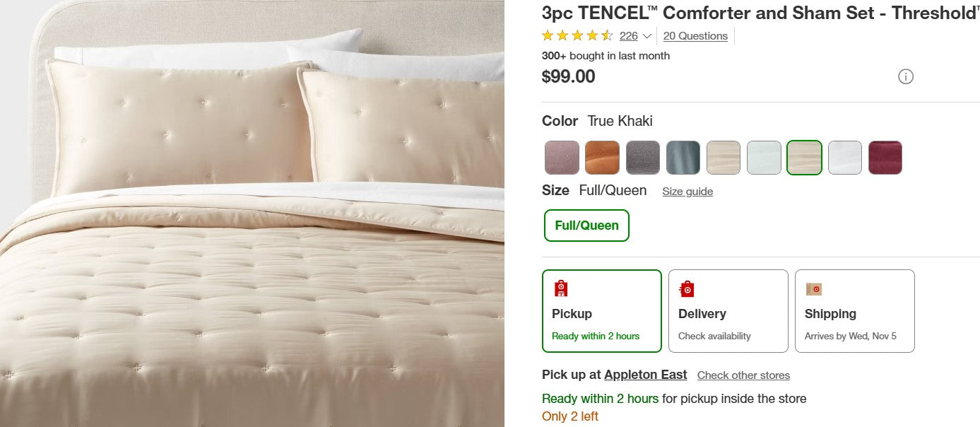The width and height of the screenshot is (980, 427).
Task: Select the rust orange color swatch
Action: (x=602, y=157)
